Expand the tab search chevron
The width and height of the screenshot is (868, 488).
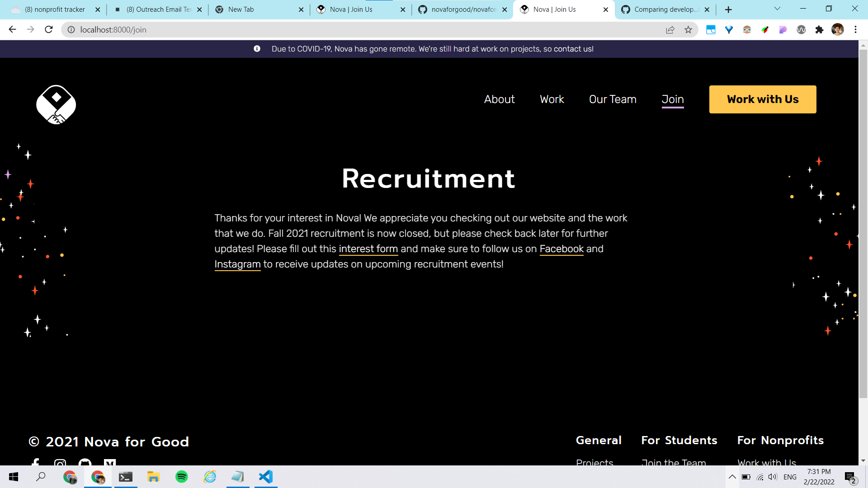pos(777,9)
